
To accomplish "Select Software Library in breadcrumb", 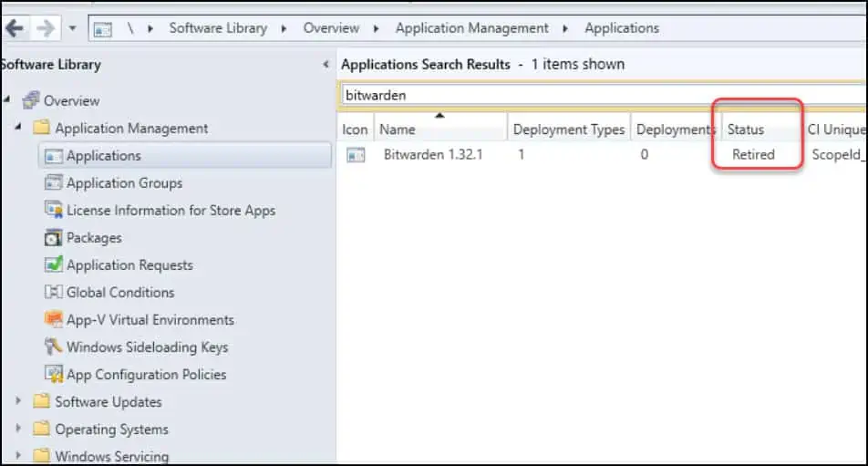I will click(218, 28).
